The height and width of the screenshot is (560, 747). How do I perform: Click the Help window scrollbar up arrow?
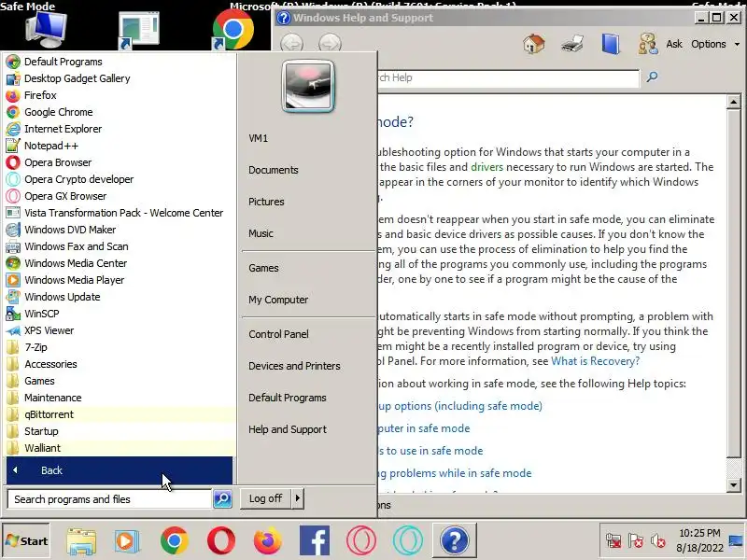pos(734,102)
